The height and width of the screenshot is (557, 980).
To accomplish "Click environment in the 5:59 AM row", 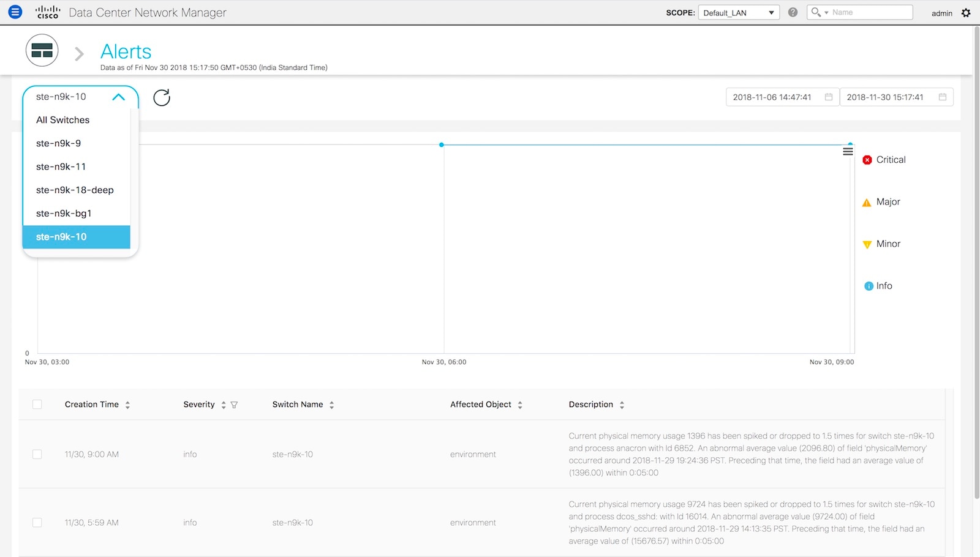I will coord(473,523).
